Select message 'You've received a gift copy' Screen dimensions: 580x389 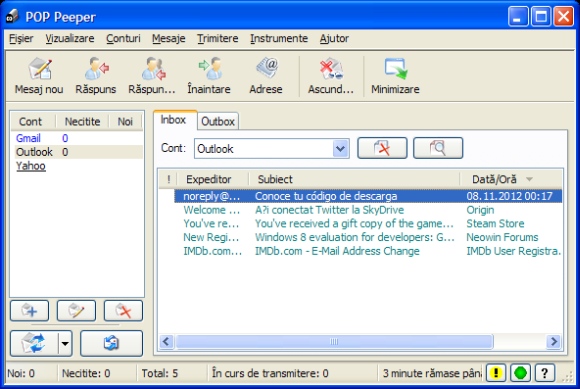point(354,224)
